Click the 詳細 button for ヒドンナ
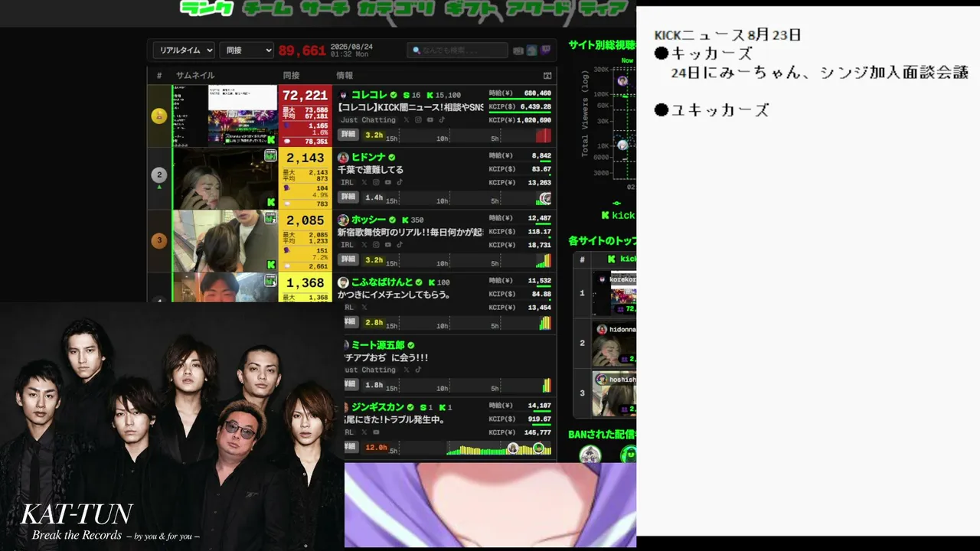This screenshot has width=980, height=551. (348, 197)
